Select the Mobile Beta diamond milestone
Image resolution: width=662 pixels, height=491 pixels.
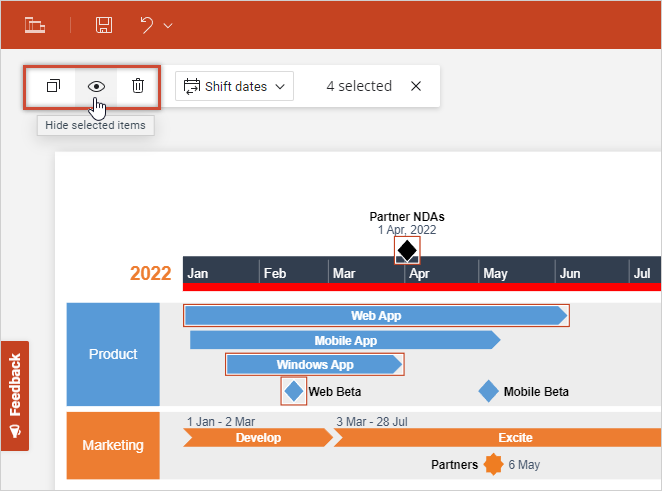488,391
